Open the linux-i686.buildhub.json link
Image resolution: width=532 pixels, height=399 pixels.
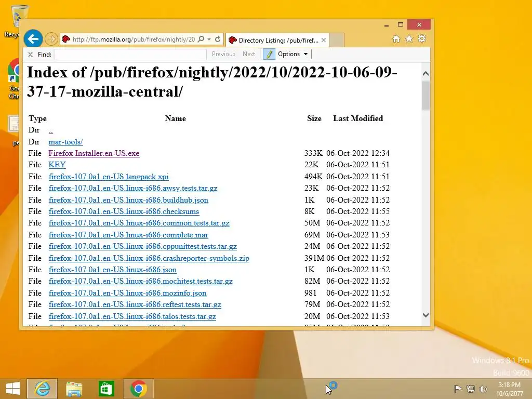pos(128,200)
